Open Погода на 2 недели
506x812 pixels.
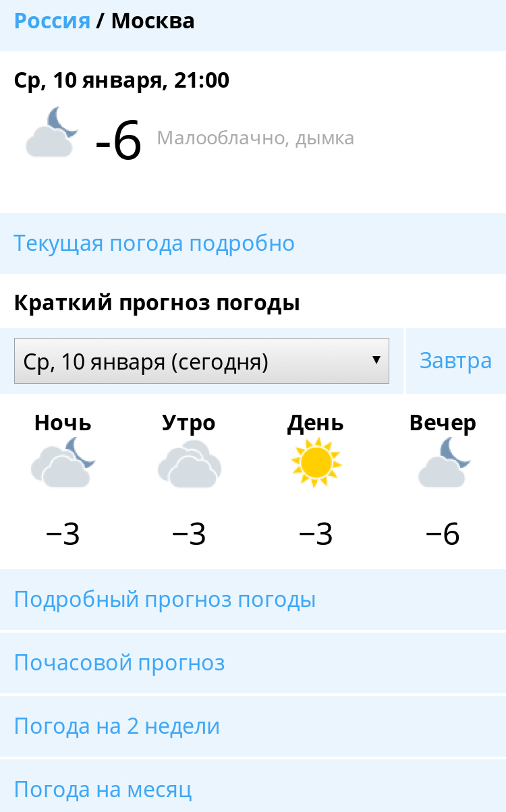click(x=117, y=726)
